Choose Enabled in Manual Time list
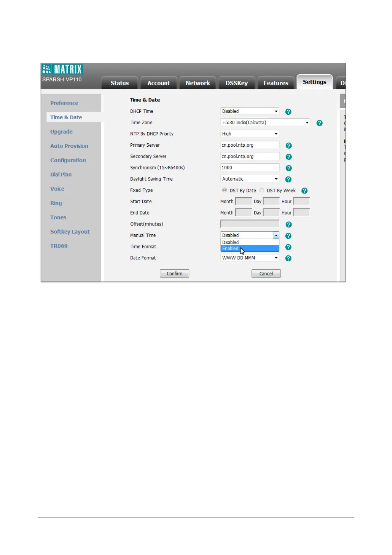The image size is (392, 555). pos(250,248)
